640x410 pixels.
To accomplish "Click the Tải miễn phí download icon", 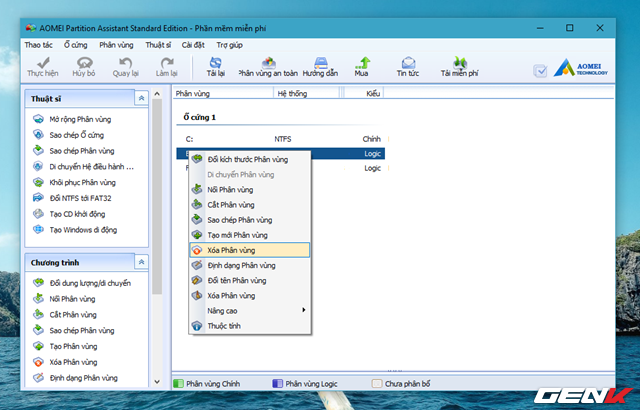I will click(460, 67).
